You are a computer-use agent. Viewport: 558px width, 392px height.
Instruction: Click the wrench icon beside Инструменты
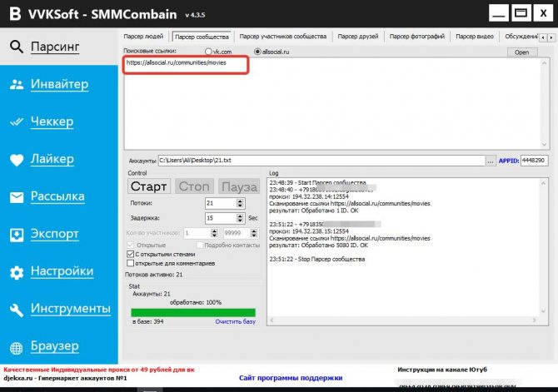(x=17, y=310)
